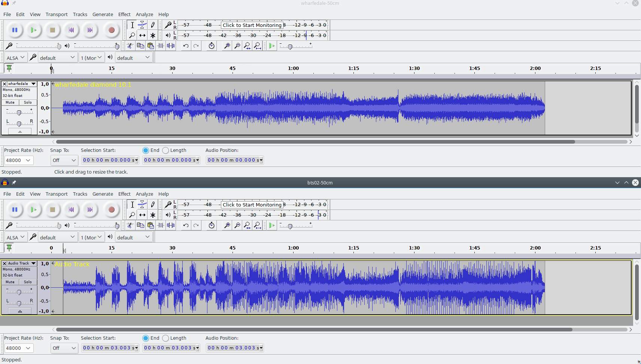This screenshot has height=364, width=641.
Task: Select End radio button in wharfedale-50cm window
Action: (146, 150)
